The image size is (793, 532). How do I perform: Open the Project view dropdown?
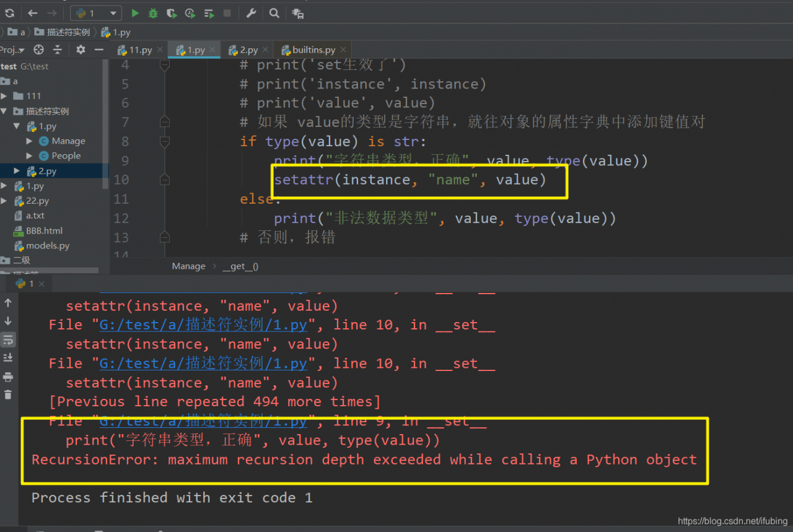(12, 50)
